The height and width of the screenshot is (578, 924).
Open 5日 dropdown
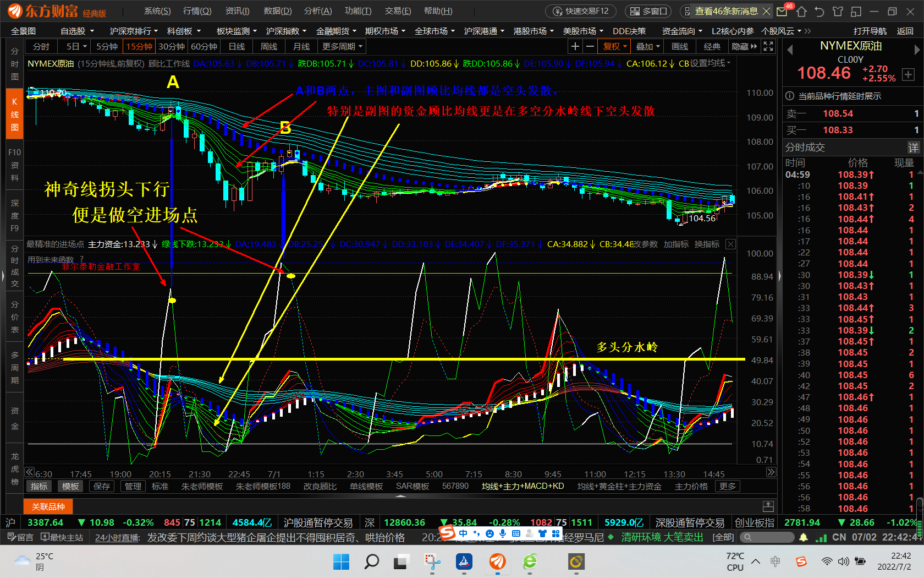[76, 47]
